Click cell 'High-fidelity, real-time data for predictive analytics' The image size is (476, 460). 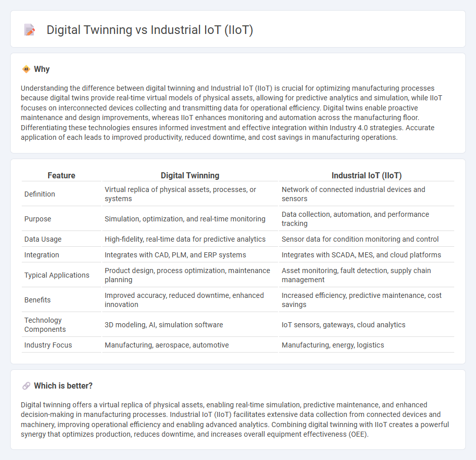pyautogui.click(x=190, y=239)
